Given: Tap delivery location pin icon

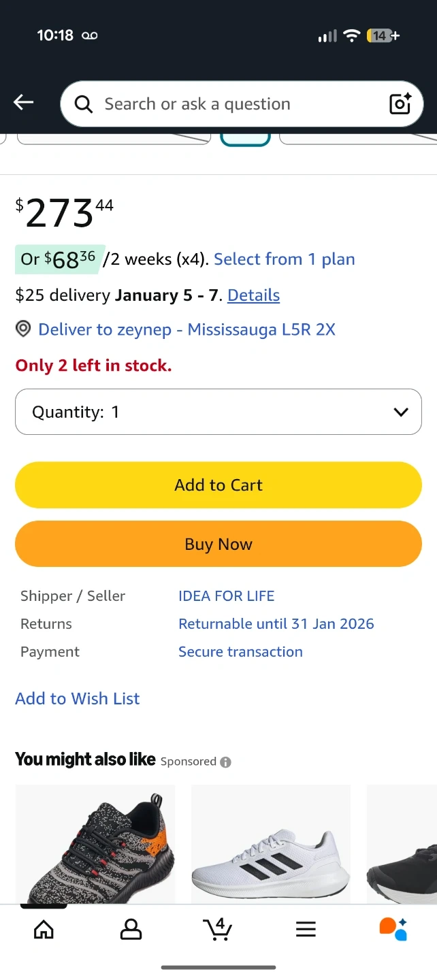Looking at the screenshot, I should (x=23, y=329).
